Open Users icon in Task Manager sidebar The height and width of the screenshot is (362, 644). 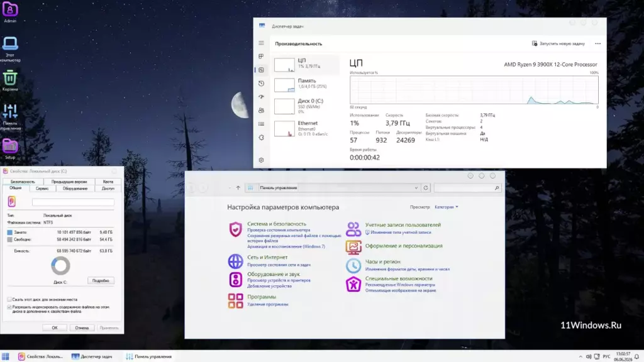click(x=261, y=111)
